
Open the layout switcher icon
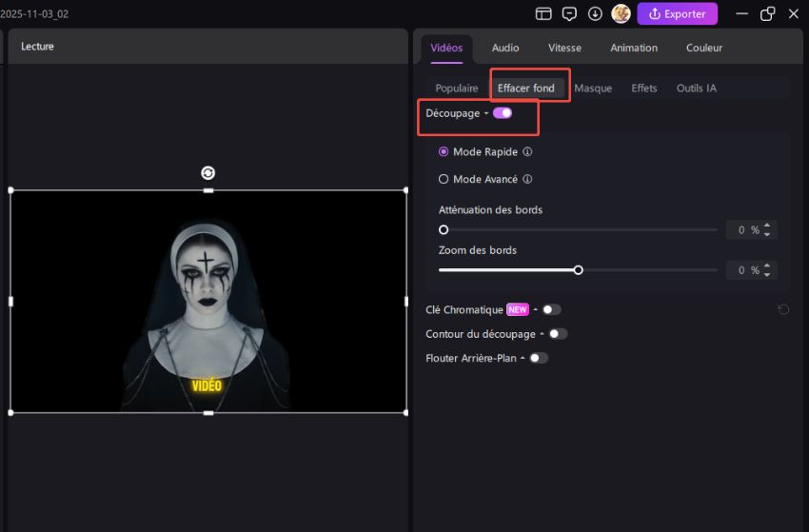pos(543,14)
